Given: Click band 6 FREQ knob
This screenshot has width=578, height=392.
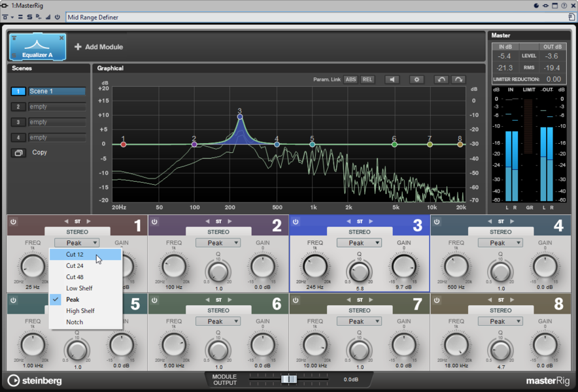Looking at the screenshot, I should tap(174, 345).
